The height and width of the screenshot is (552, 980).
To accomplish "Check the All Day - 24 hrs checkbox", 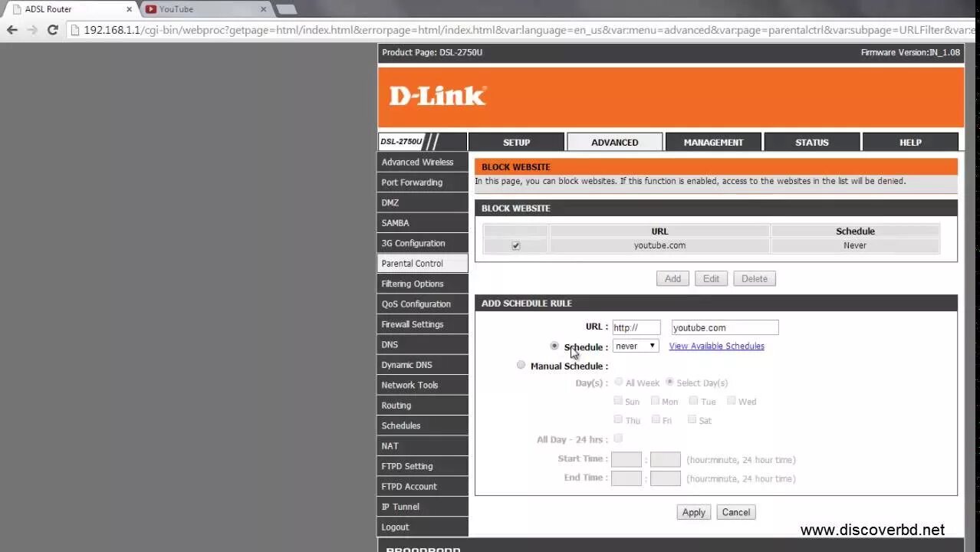I will pyautogui.click(x=618, y=439).
